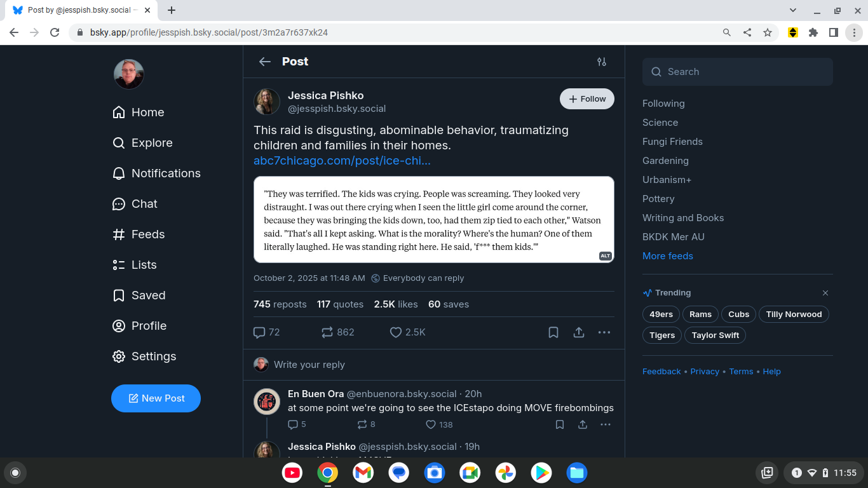Image resolution: width=868 pixels, height=488 pixels.
Task: Open more options on En Buen Ora's reply
Action: coord(606,424)
